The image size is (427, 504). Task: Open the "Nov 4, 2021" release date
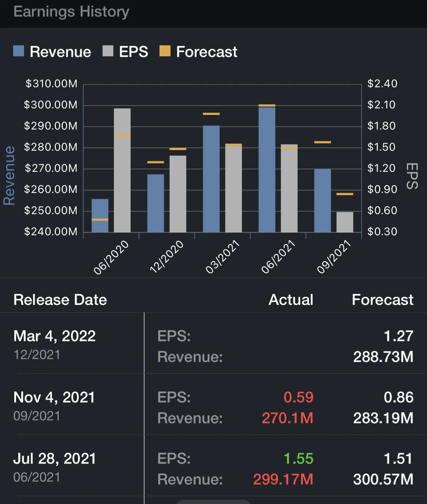pos(54,397)
